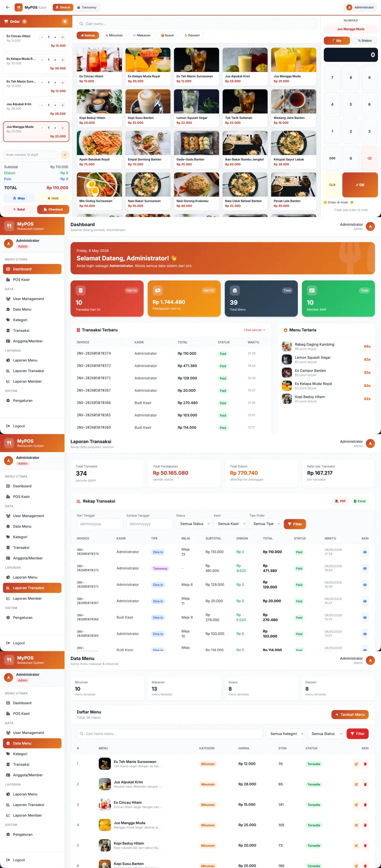
Task: Open Semua Kasir dropdown
Action: tap(231, 524)
